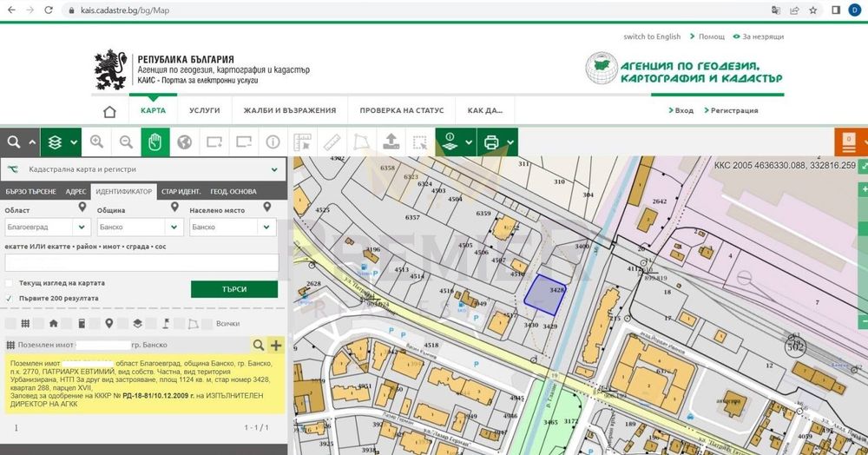Screen dimensions: 868x455
Task: Click the екатте identifier input field
Action: (x=141, y=262)
